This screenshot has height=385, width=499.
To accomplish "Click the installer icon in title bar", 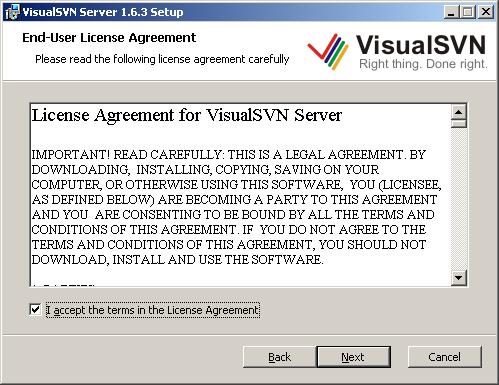I will [x=12, y=12].
